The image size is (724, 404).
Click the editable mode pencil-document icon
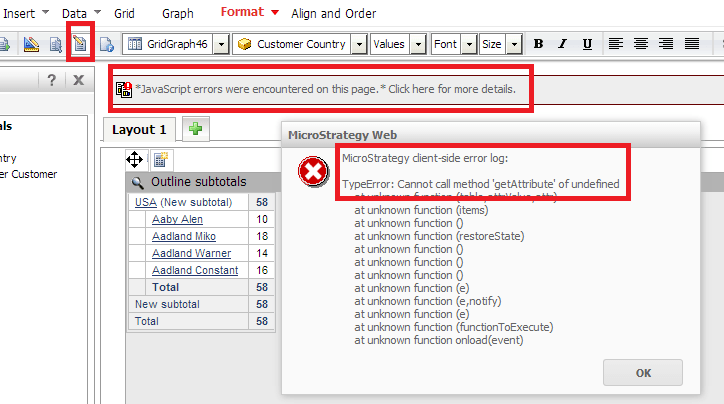point(80,44)
